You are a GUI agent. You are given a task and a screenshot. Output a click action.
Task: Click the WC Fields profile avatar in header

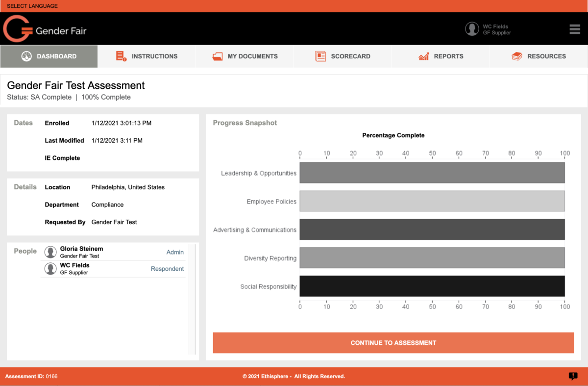click(x=472, y=29)
